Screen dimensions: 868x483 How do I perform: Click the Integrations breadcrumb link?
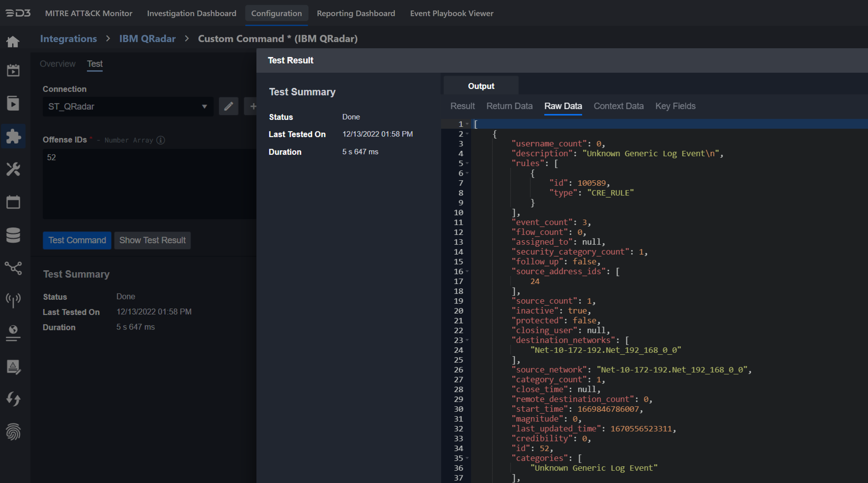click(x=68, y=39)
